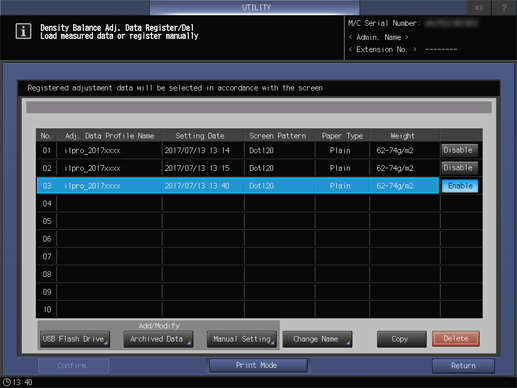This screenshot has width=517, height=388.
Task: Select empty row number 04
Action: point(47,203)
